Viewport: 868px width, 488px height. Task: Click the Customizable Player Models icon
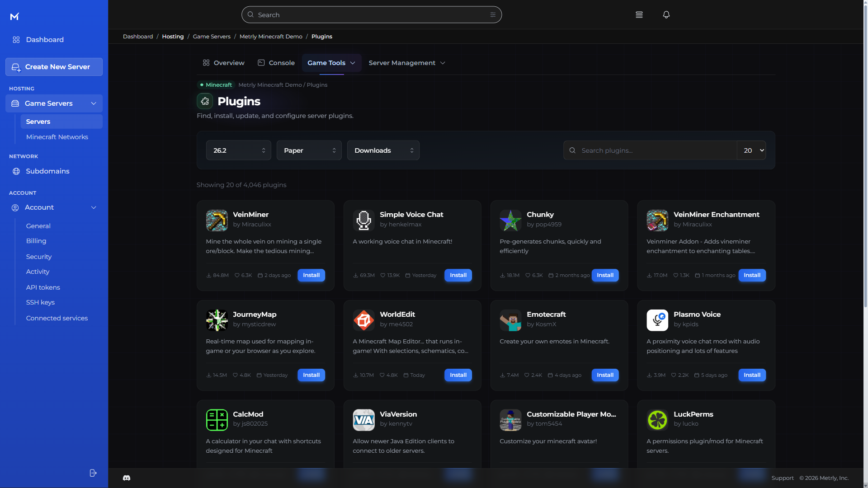tap(511, 420)
